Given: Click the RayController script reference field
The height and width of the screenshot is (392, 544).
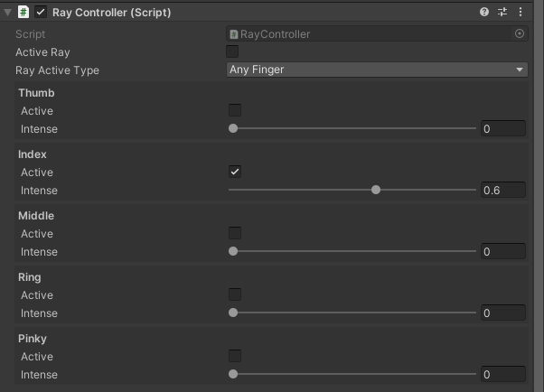Looking at the screenshot, I should [x=370, y=34].
